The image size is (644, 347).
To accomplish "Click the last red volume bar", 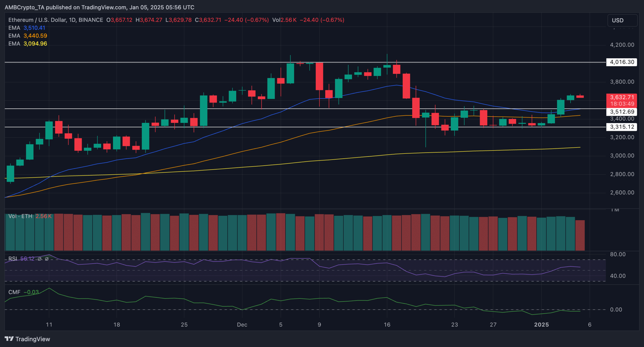I will pyautogui.click(x=580, y=235).
